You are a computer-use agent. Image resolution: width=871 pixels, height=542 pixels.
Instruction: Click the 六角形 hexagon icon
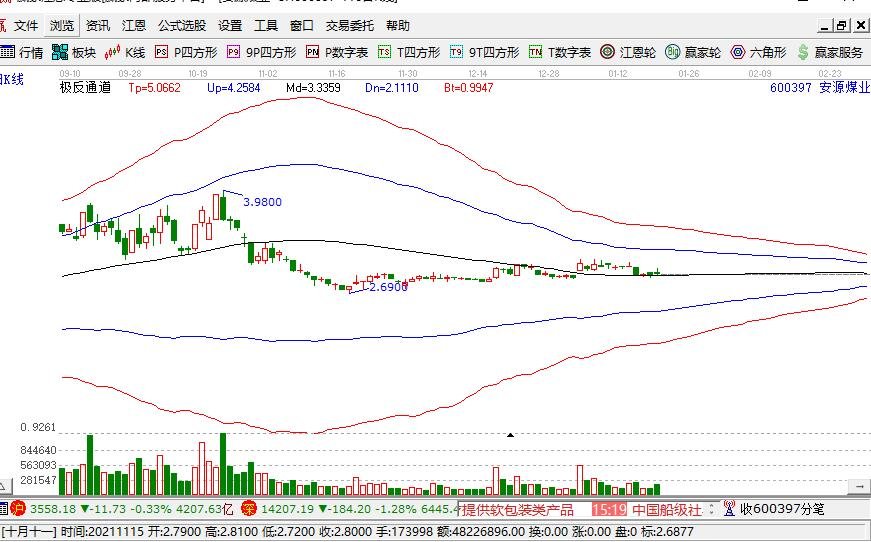[738, 52]
